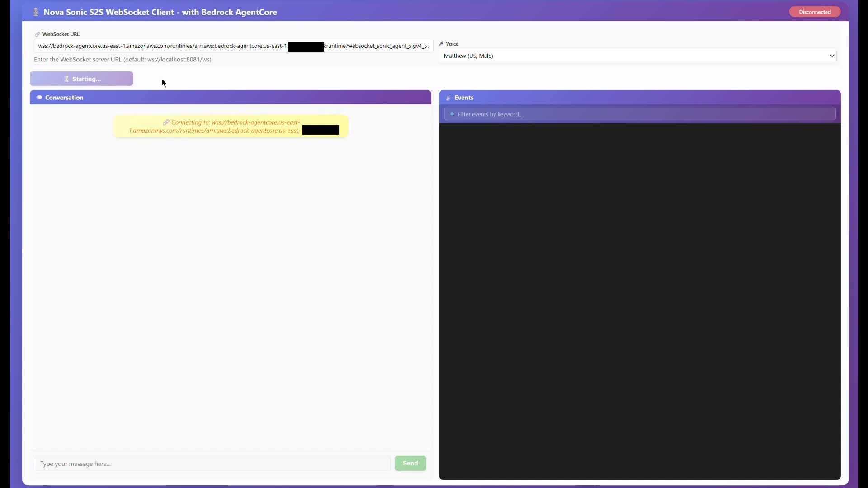Click the robot icon in title bar
Viewport: 868px width, 488px height.
[36, 12]
